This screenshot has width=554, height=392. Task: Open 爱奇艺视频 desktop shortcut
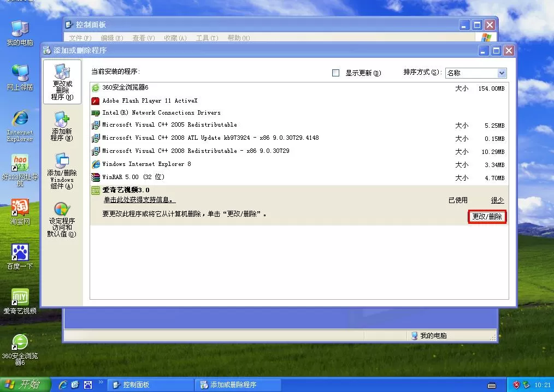tap(20, 301)
